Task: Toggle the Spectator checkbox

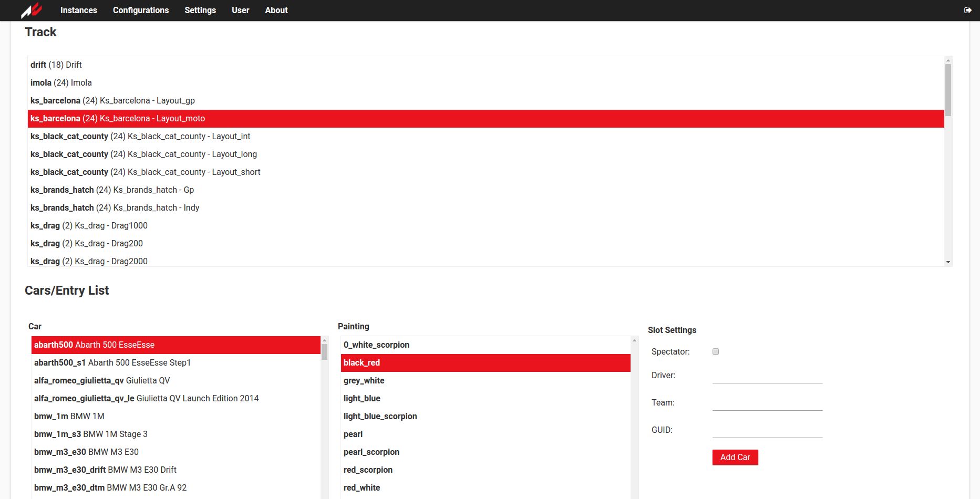Action: click(716, 351)
